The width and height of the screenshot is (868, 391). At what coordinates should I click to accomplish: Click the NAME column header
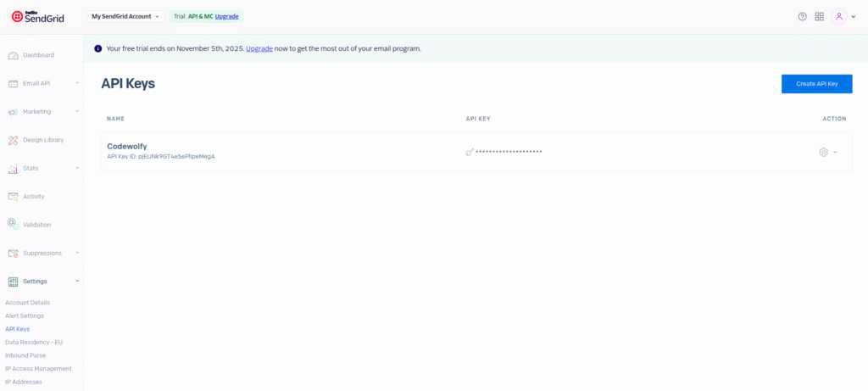(x=115, y=119)
